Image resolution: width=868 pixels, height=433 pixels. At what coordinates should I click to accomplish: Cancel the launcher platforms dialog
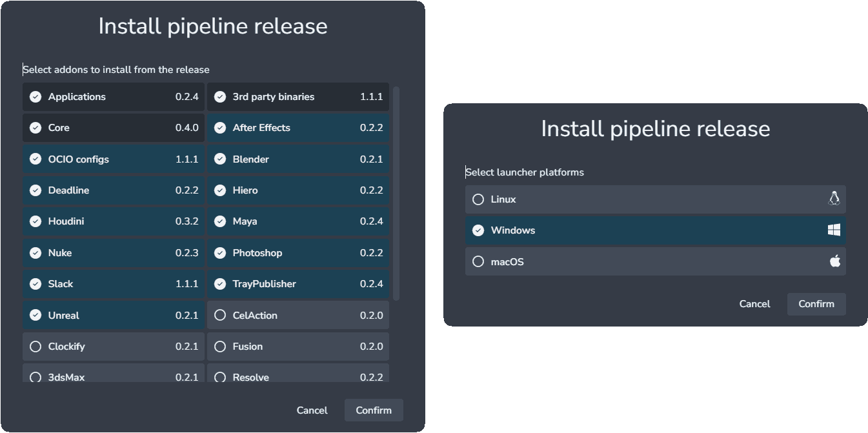coord(754,304)
